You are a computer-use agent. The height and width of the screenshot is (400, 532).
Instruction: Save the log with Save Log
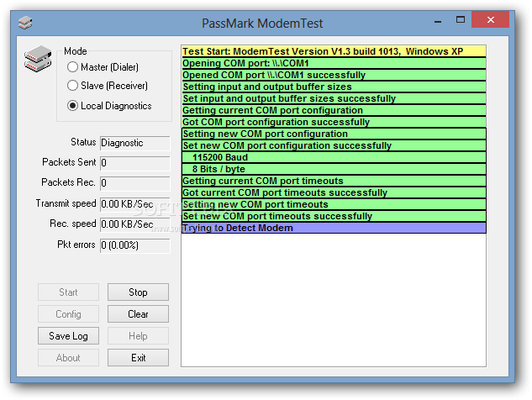69,336
